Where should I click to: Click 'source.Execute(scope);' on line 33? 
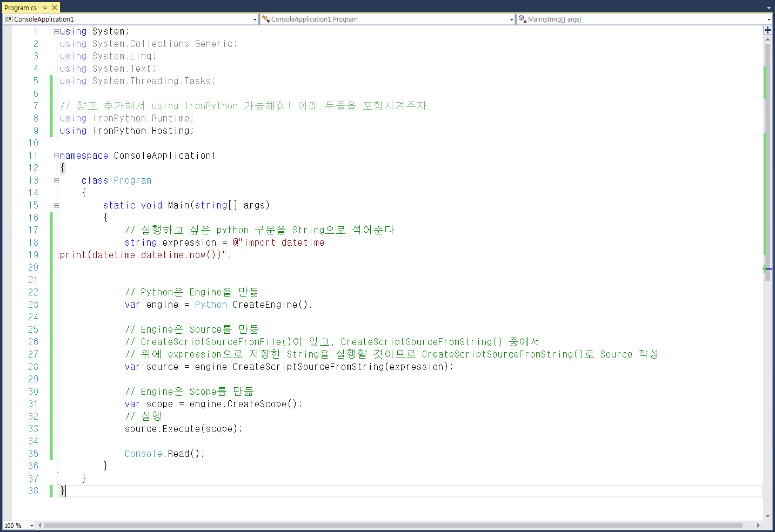[184, 429]
